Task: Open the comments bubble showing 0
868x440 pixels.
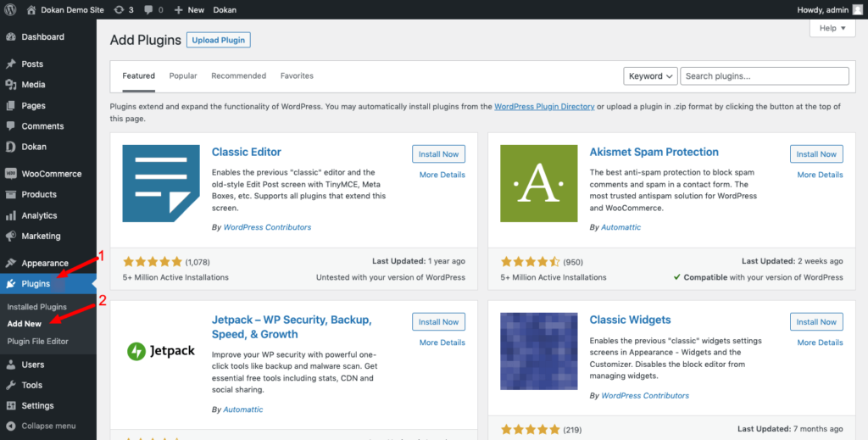Action: click(153, 9)
